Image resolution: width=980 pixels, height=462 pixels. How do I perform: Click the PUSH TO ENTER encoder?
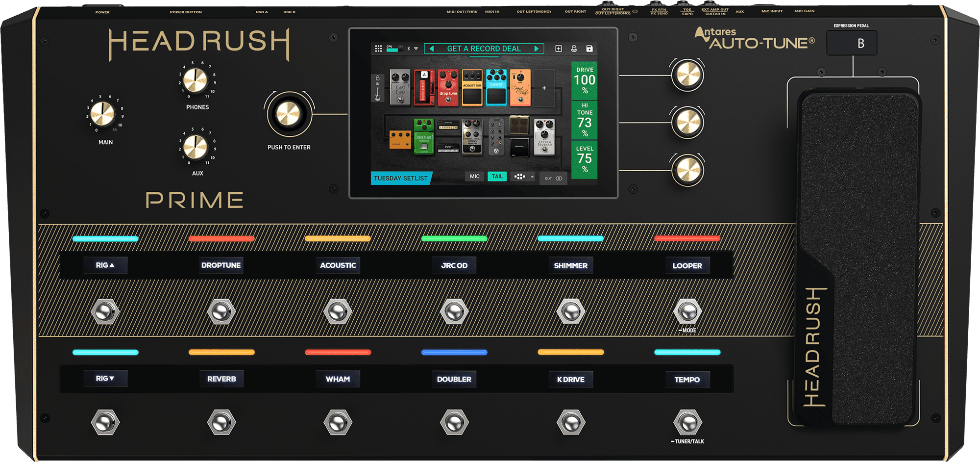289,114
